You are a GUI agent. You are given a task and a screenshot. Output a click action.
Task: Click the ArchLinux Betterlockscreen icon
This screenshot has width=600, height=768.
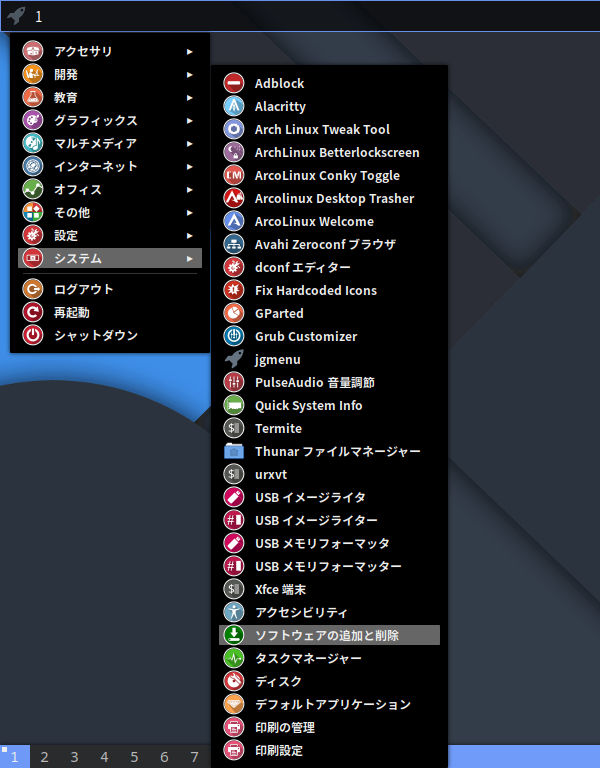234,152
